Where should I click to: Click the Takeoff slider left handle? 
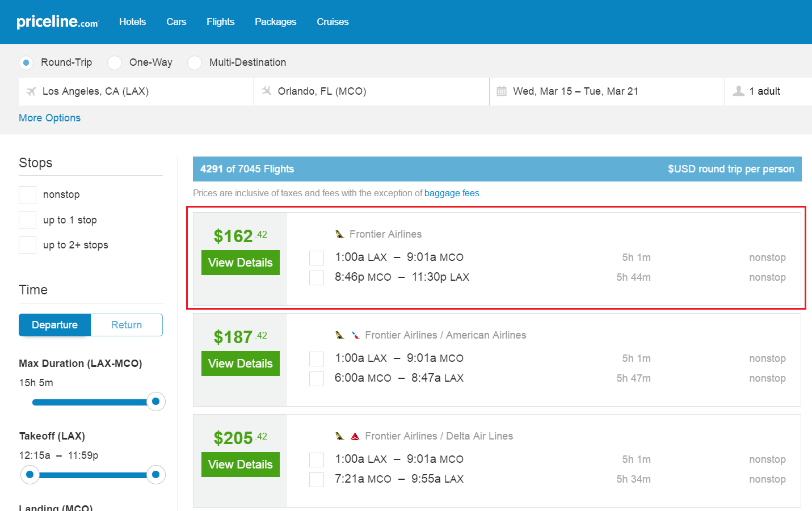point(30,475)
